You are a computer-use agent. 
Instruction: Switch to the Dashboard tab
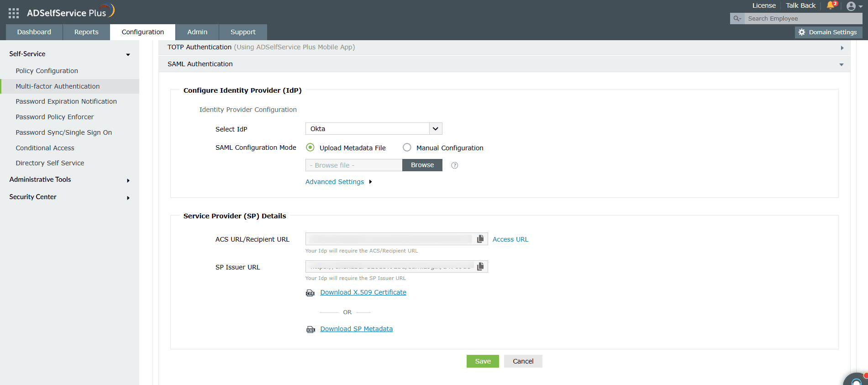click(x=34, y=32)
